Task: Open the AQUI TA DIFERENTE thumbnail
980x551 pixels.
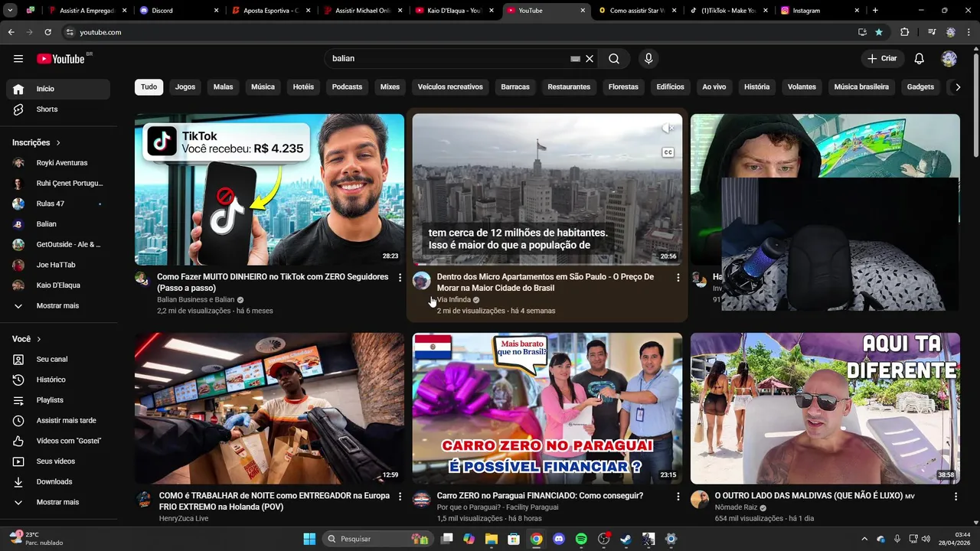Action: point(825,408)
